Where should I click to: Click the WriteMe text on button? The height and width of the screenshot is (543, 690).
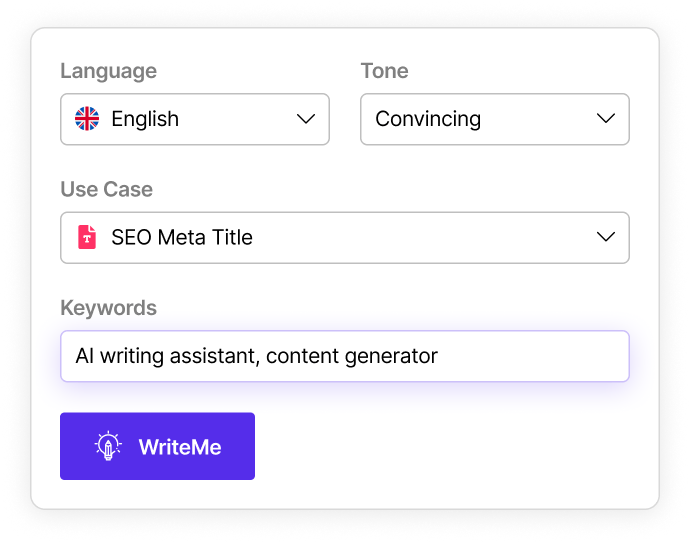click(180, 446)
